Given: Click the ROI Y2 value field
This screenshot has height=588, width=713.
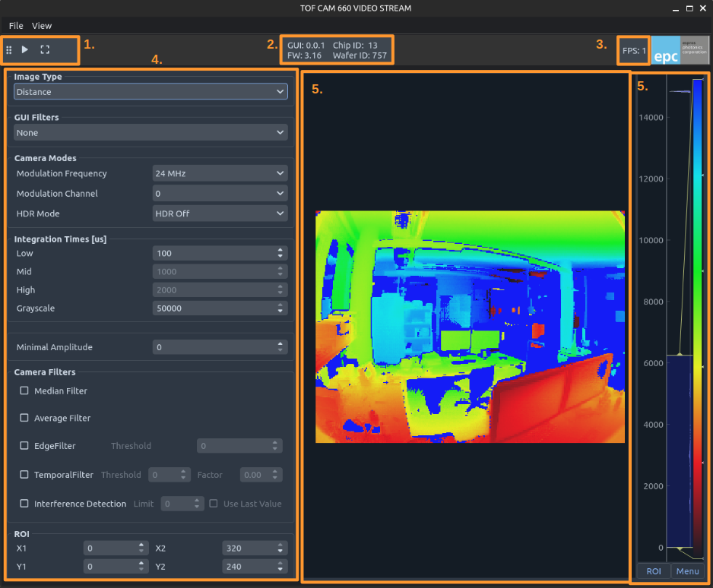Looking at the screenshot, I should pos(255,567).
